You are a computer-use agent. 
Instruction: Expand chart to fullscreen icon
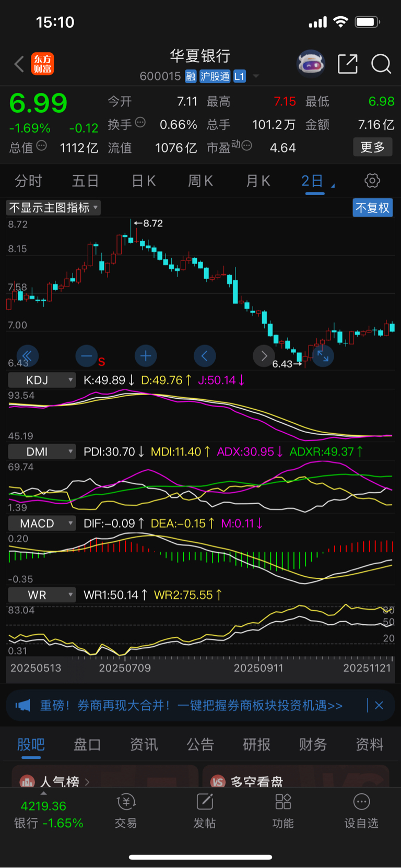pos(323,356)
